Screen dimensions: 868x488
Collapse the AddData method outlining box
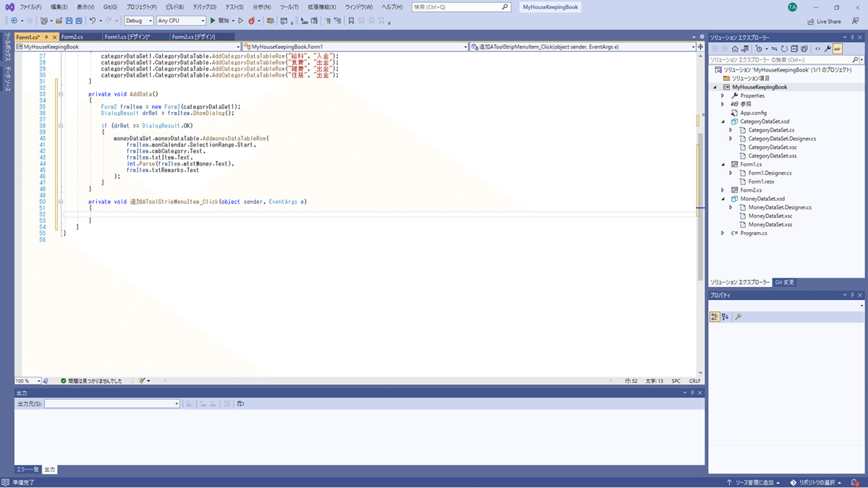[61, 94]
